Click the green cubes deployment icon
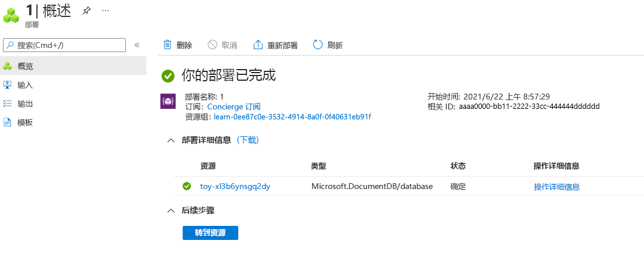 click(x=12, y=15)
